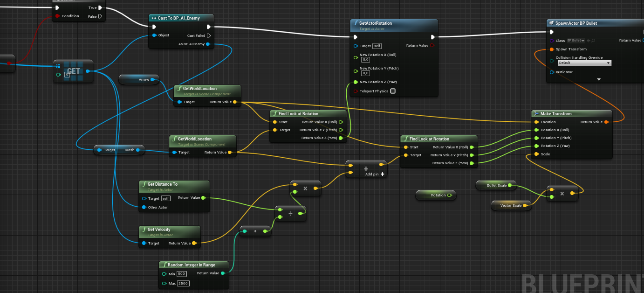Select the float divide node
Image resolution: width=644 pixels, height=293 pixels.
[x=291, y=213]
